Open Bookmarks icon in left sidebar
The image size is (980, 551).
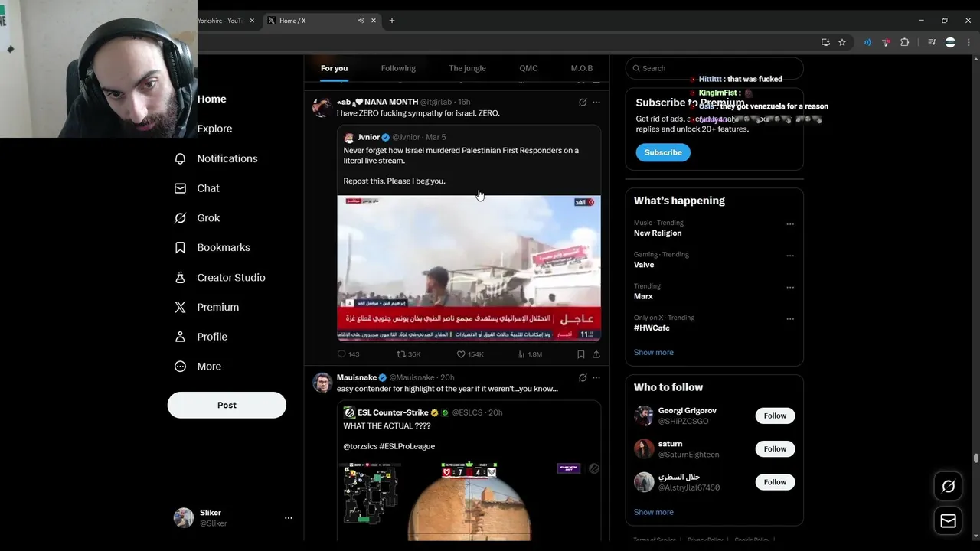click(x=180, y=248)
